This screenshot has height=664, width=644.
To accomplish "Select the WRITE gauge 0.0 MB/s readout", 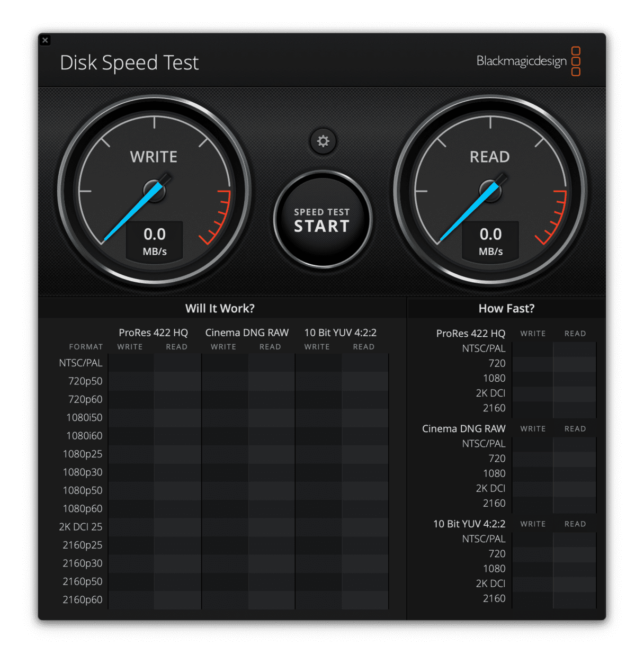I will point(155,241).
